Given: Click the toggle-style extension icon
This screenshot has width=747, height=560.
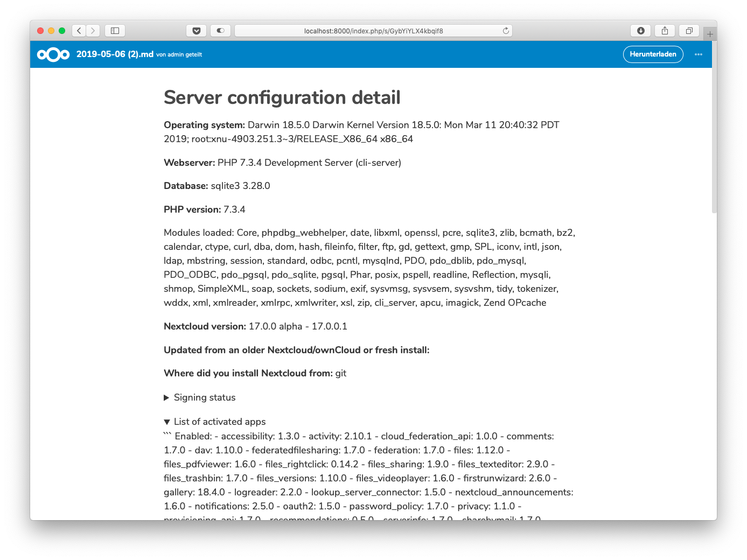Looking at the screenshot, I should click(220, 31).
